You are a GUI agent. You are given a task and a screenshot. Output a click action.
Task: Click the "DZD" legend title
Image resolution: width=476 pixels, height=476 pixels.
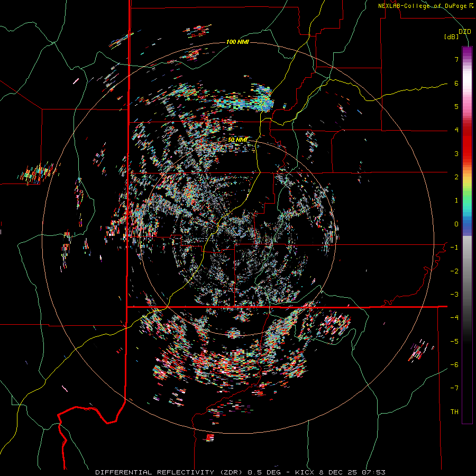[465, 32]
